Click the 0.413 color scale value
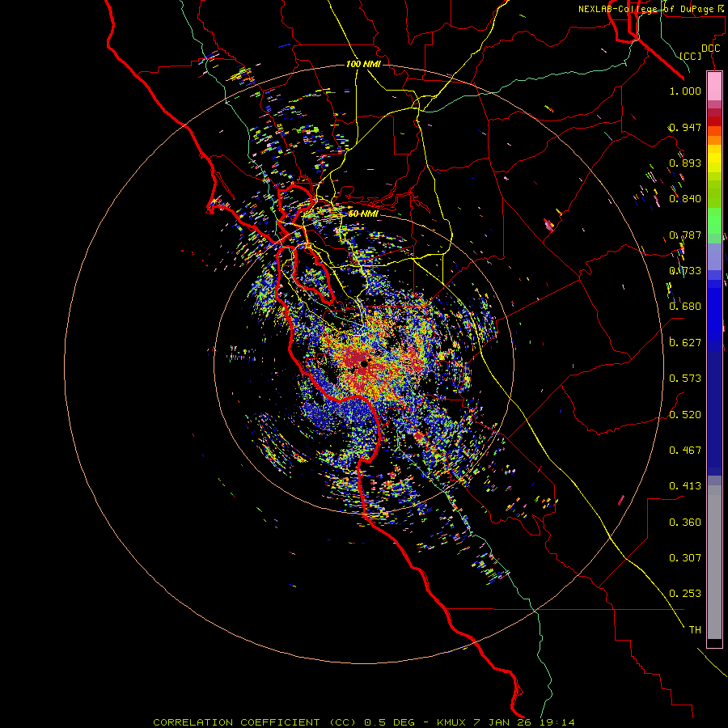The height and width of the screenshot is (728, 728). tap(685, 486)
